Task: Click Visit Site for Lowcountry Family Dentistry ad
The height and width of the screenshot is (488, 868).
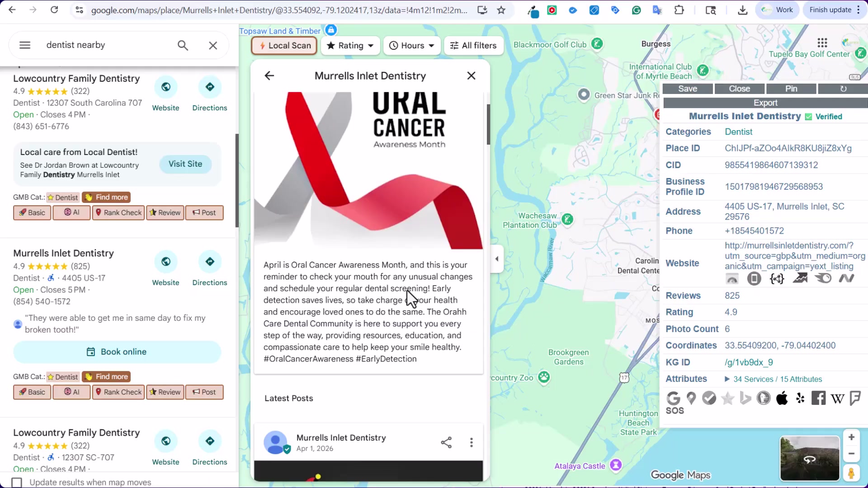Action: click(185, 164)
